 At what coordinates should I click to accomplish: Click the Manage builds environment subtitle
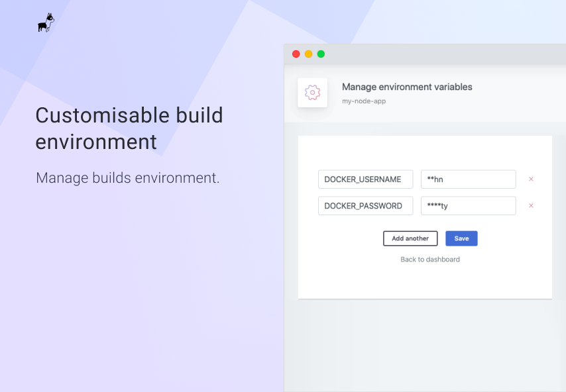point(128,177)
